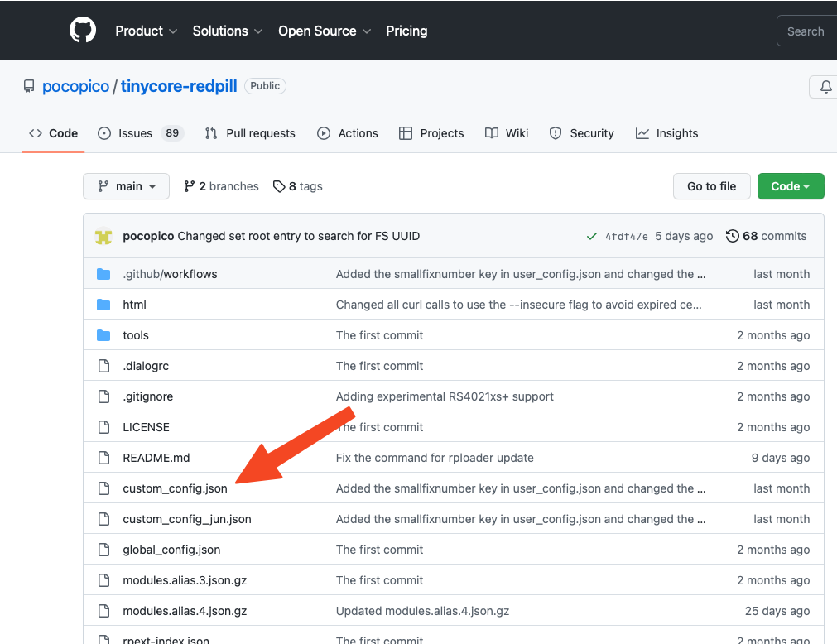
Task: Click the LICENSE file icon
Action: [103, 427]
